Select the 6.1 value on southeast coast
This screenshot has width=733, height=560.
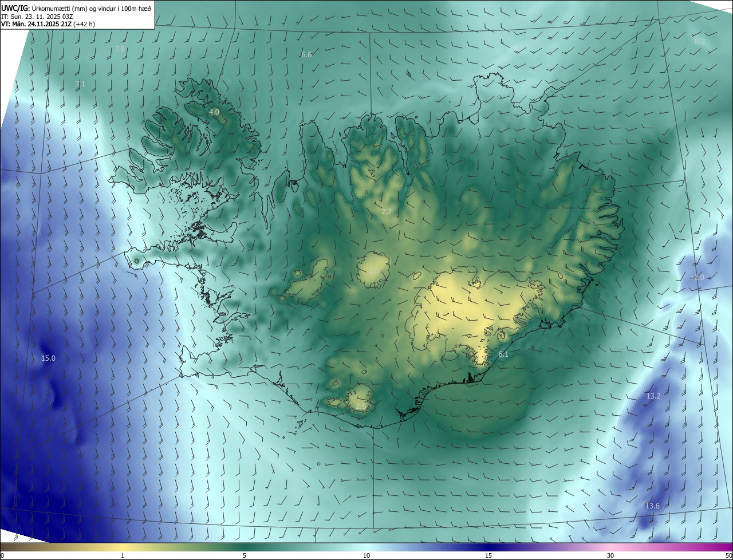[x=503, y=354]
